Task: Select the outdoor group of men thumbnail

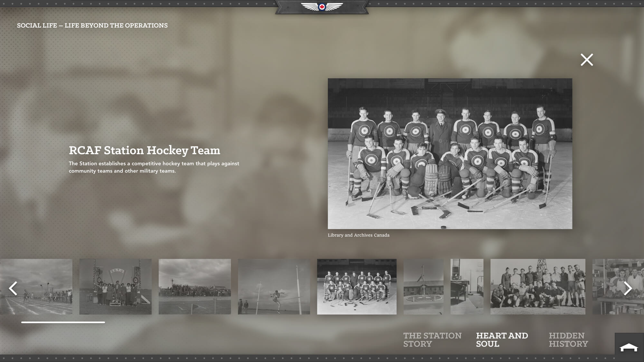Action: (537, 286)
